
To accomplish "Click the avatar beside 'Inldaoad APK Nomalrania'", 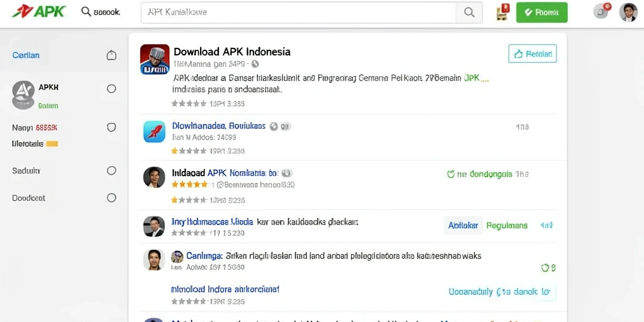I will click(154, 177).
